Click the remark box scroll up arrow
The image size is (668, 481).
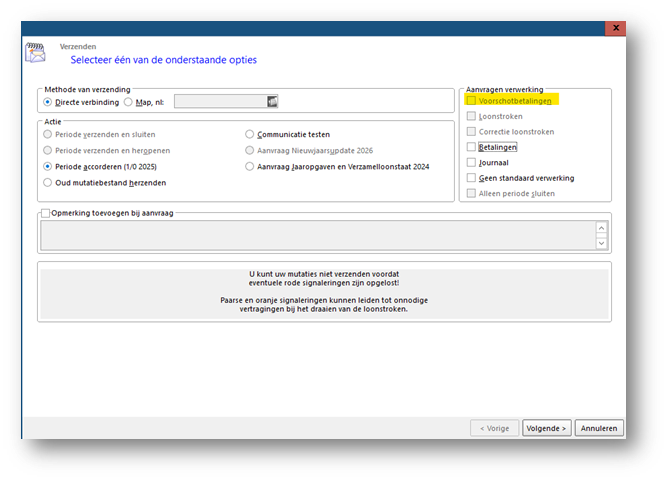[x=601, y=228]
